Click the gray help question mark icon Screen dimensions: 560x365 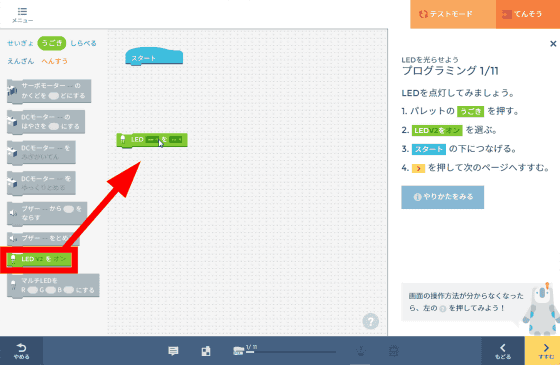(370, 321)
